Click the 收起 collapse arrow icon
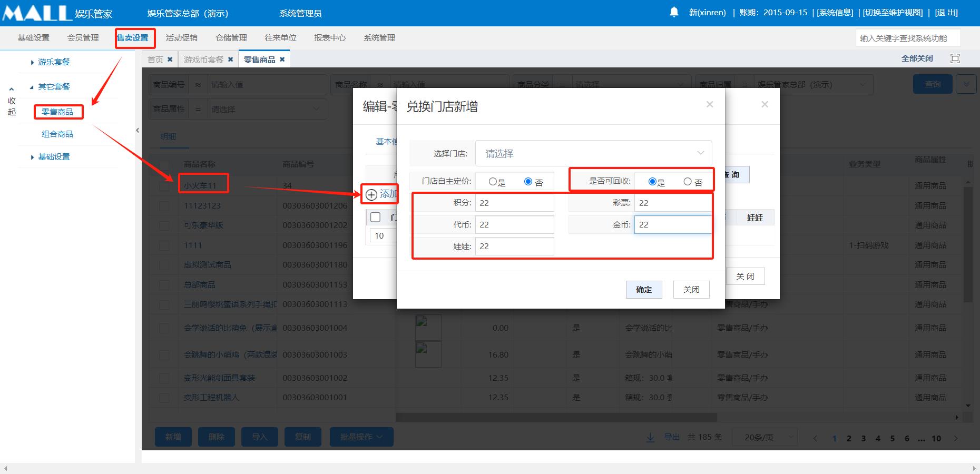 [x=12, y=90]
